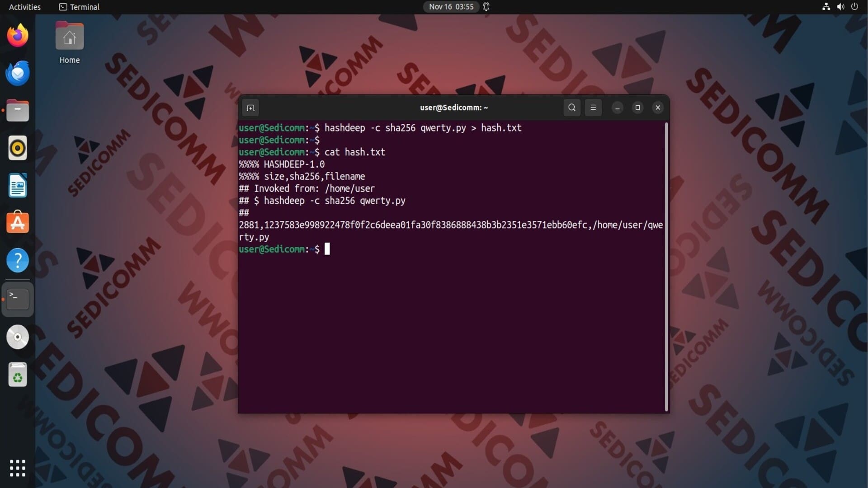The image size is (868, 488).
Task: Toggle the notifications bell indicator
Action: click(x=486, y=7)
